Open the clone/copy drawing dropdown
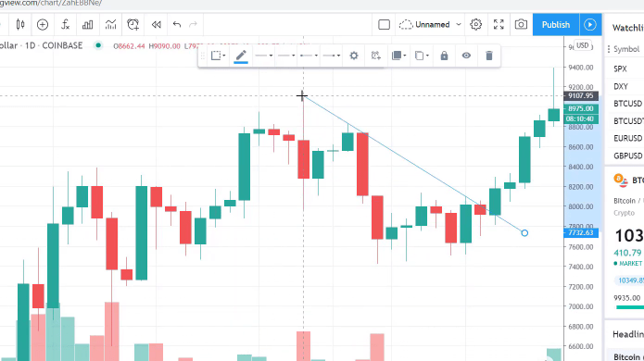Viewport: 644px width, 361px height. click(422, 56)
